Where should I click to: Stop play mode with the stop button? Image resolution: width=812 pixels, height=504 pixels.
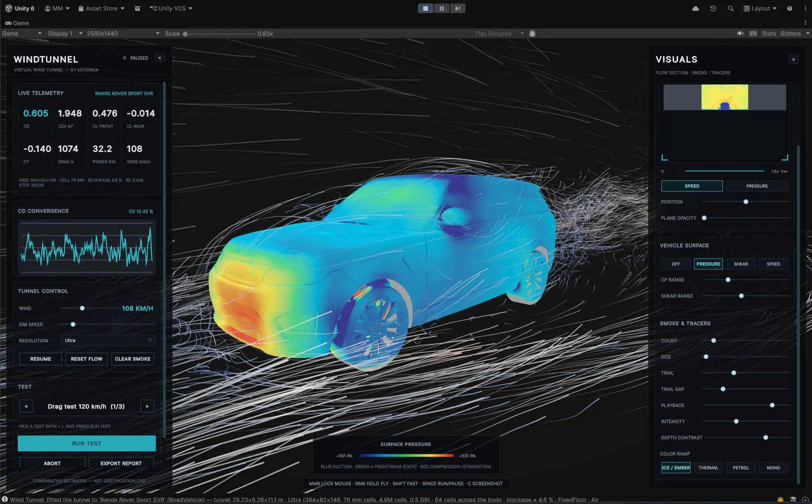tap(425, 8)
